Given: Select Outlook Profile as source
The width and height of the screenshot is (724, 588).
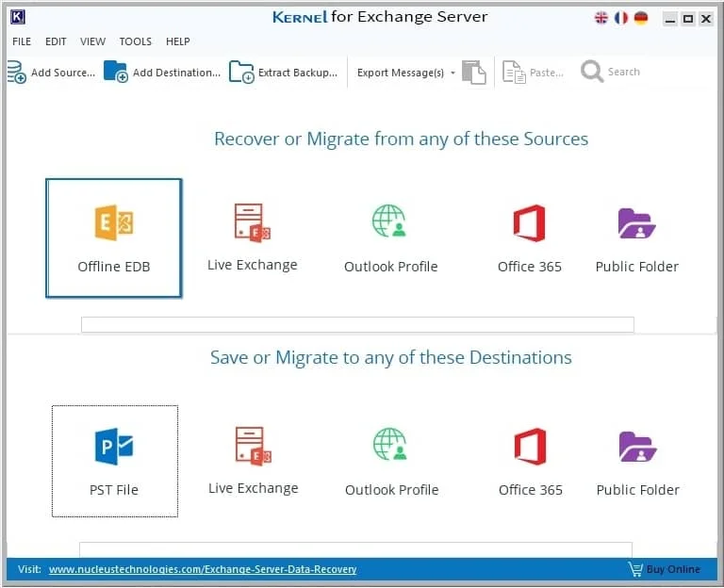Looking at the screenshot, I should pyautogui.click(x=390, y=238).
